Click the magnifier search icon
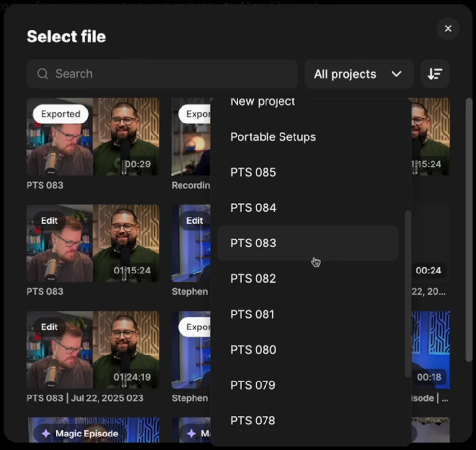Image resolution: width=476 pixels, height=450 pixels. pyautogui.click(x=42, y=74)
